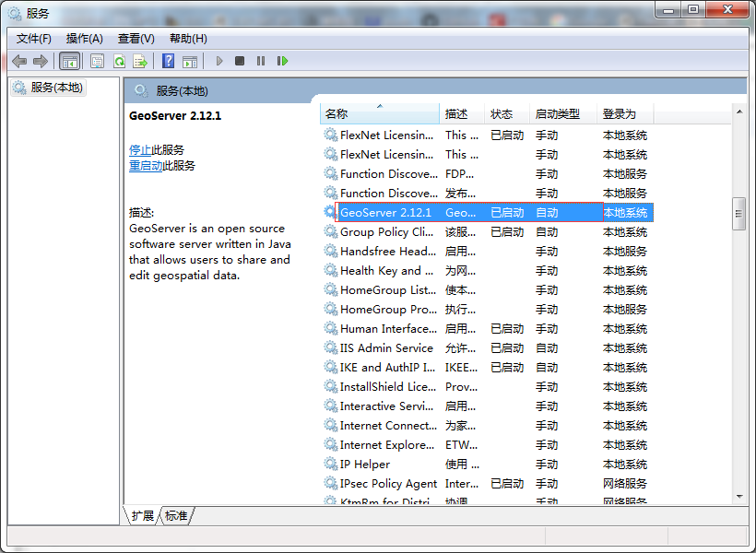Maximize the 服务 window
This screenshot has height=553, width=756.
click(692, 10)
